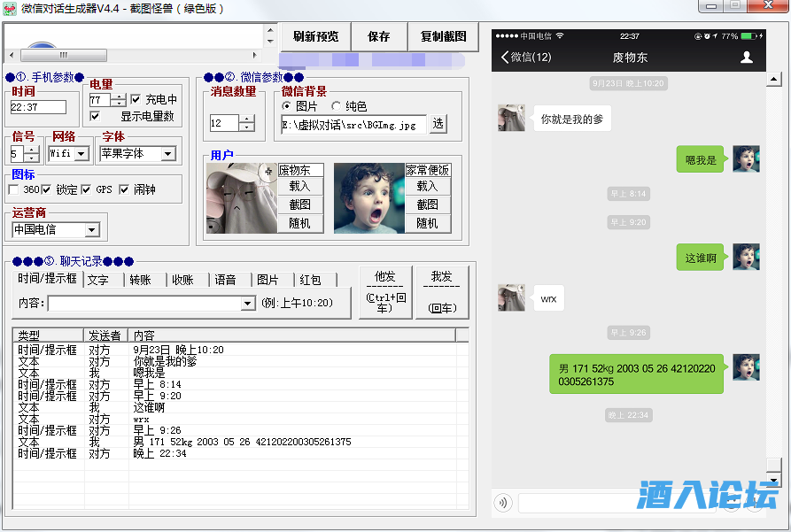791x532 pixels.
Task: Click the child avatar beside 嗯我是 message
Action: tap(746, 160)
